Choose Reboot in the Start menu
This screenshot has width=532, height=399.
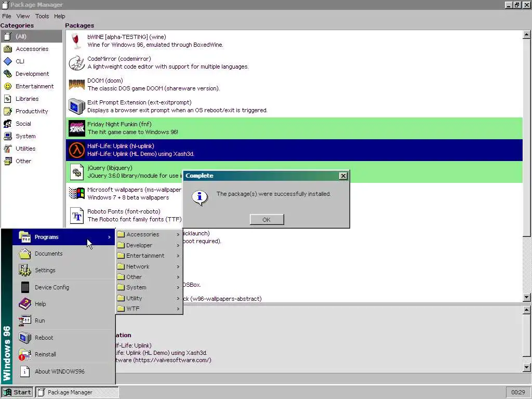click(64, 338)
